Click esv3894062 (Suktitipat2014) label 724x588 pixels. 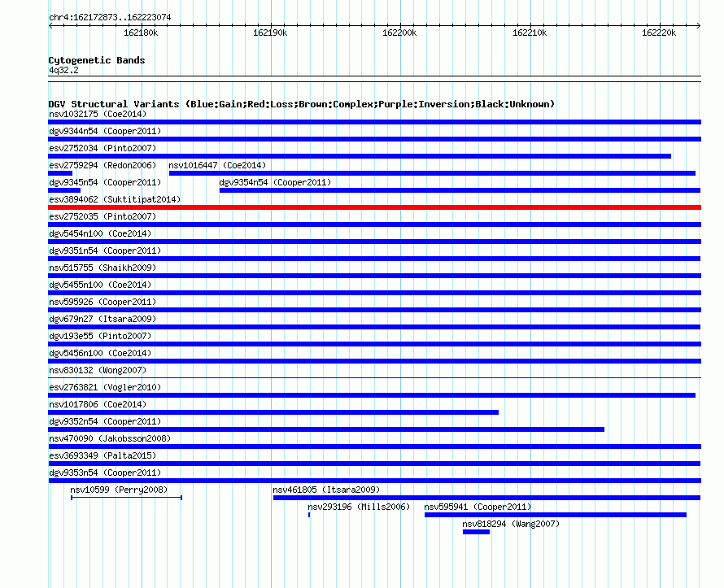point(115,199)
